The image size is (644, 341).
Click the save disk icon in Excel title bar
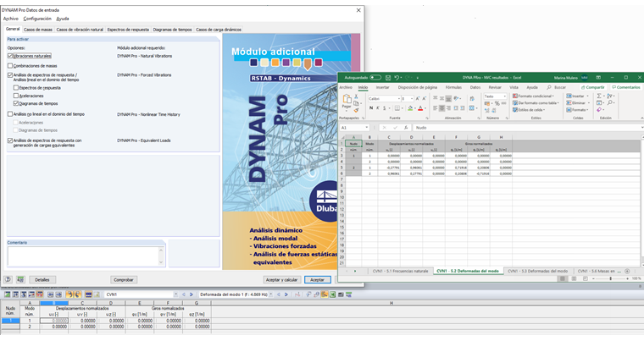tap(388, 78)
